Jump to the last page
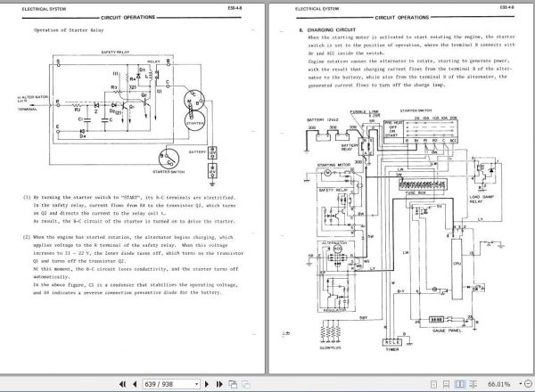The image size is (535, 392). [x=219, y=384]
